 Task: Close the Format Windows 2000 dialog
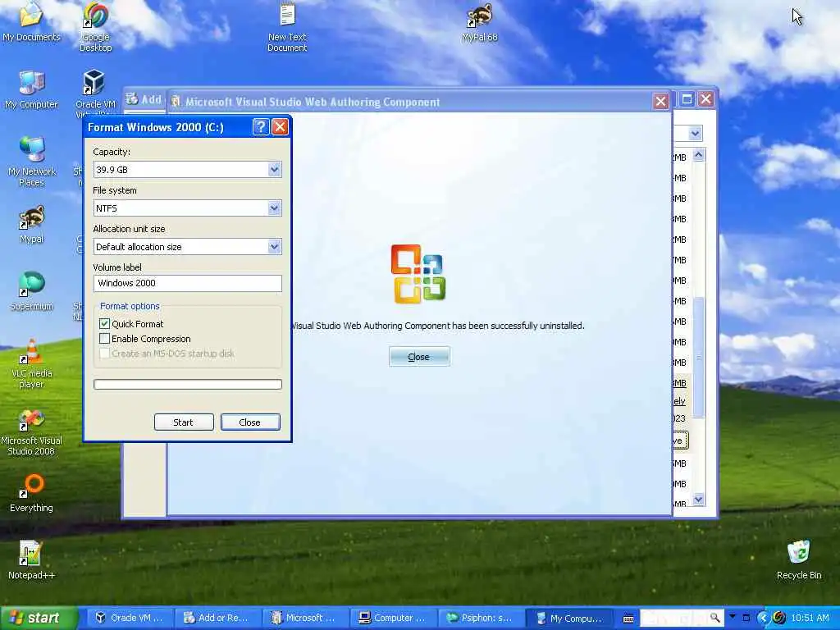point(280,127)
